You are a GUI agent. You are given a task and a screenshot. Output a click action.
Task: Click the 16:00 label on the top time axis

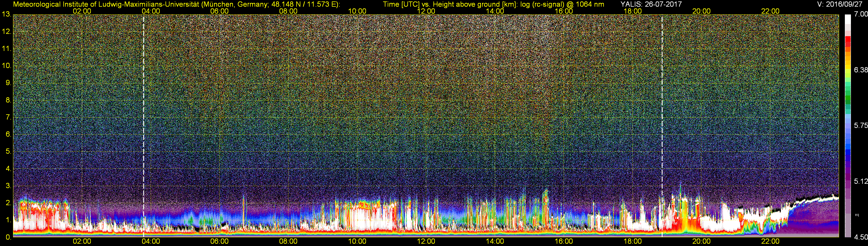[x=564, y=11]
